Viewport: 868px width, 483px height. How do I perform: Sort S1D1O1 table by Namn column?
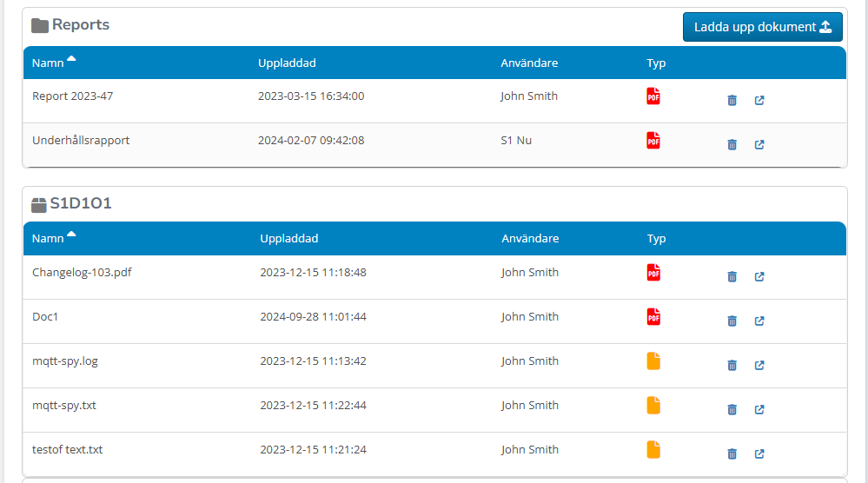coord(49,238)
